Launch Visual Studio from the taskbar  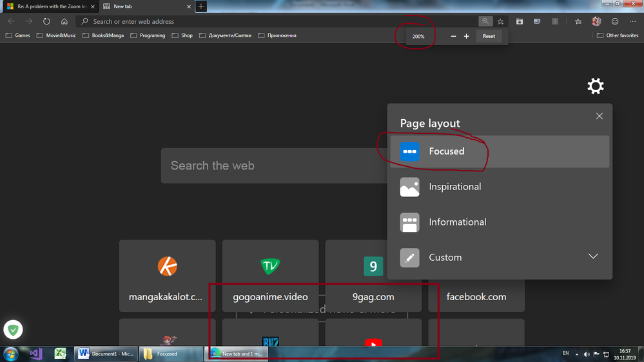36,354
